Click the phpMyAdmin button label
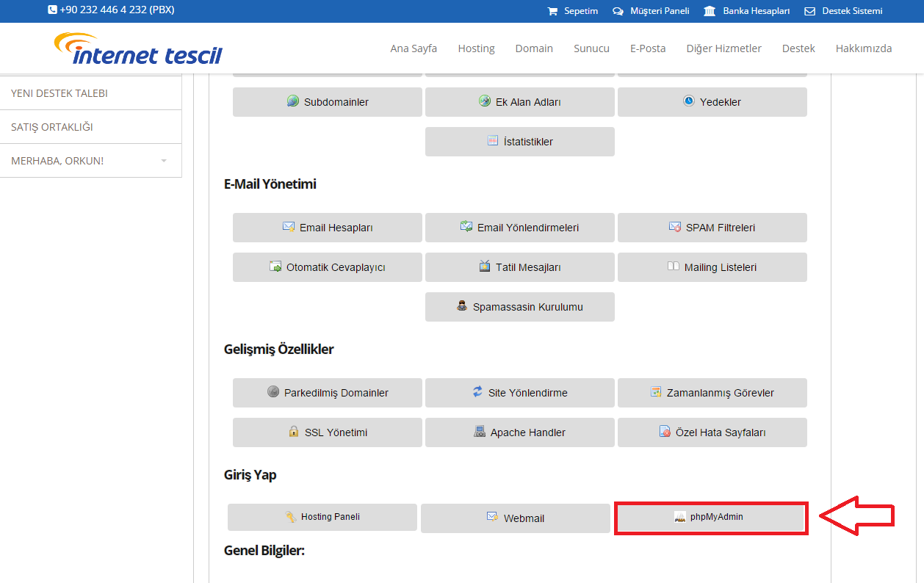 pyautogui.click(x=717, y=517)
